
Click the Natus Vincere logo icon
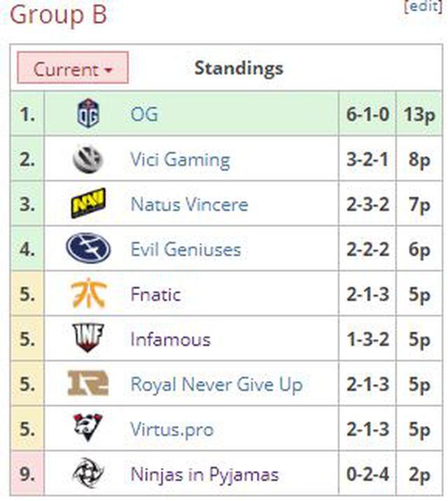point(88,204)
